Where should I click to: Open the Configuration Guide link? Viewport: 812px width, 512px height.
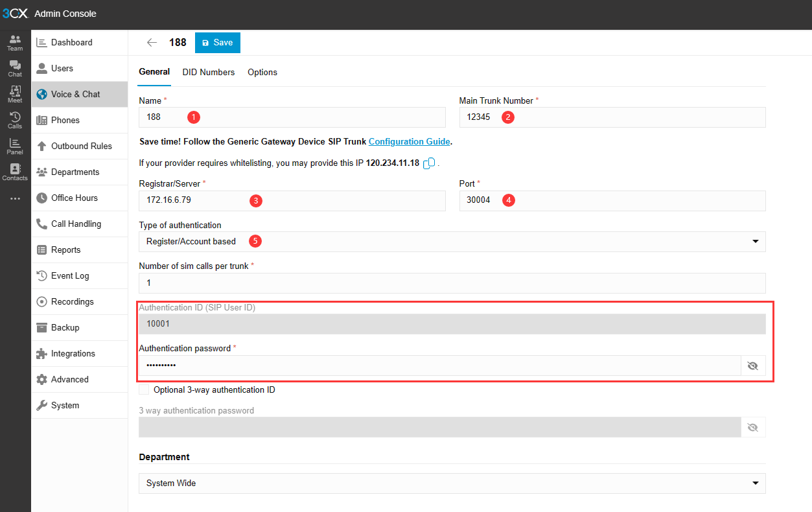[410, 141]
